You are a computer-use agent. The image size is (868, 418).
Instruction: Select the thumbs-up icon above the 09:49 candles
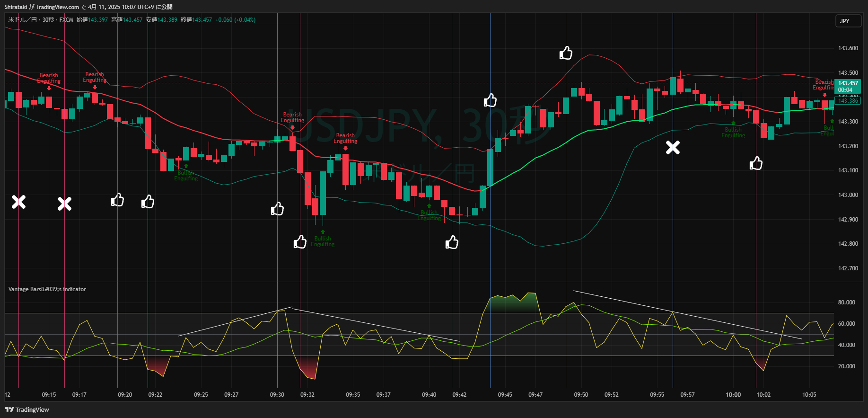(x=566, y=53)
